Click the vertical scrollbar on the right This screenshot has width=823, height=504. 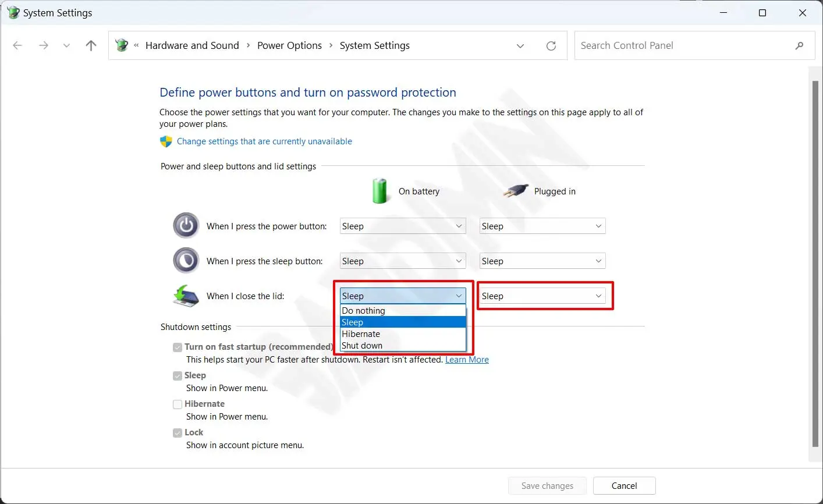(x=815, y=262)
